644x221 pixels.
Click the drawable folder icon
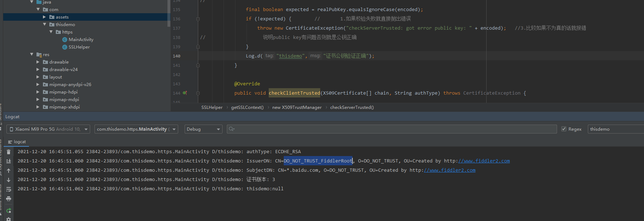click(x=45, y=62)
